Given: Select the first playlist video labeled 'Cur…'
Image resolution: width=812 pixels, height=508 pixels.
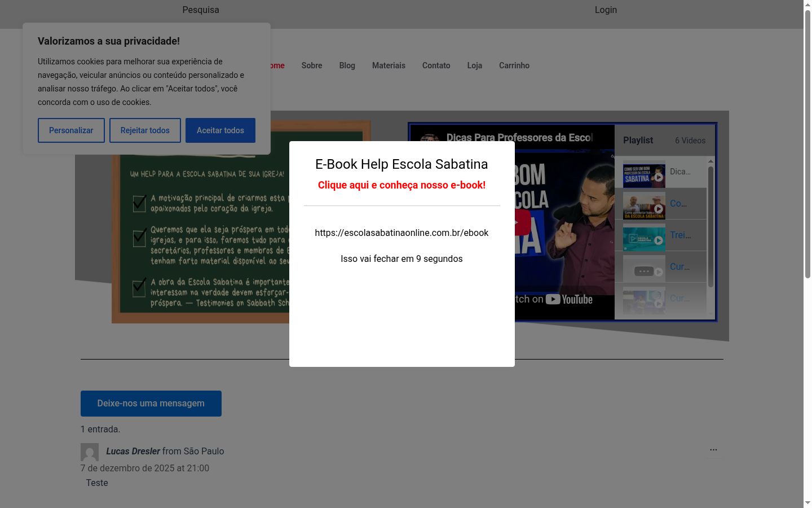Looking at the screenshot, I should click(660, 267).
